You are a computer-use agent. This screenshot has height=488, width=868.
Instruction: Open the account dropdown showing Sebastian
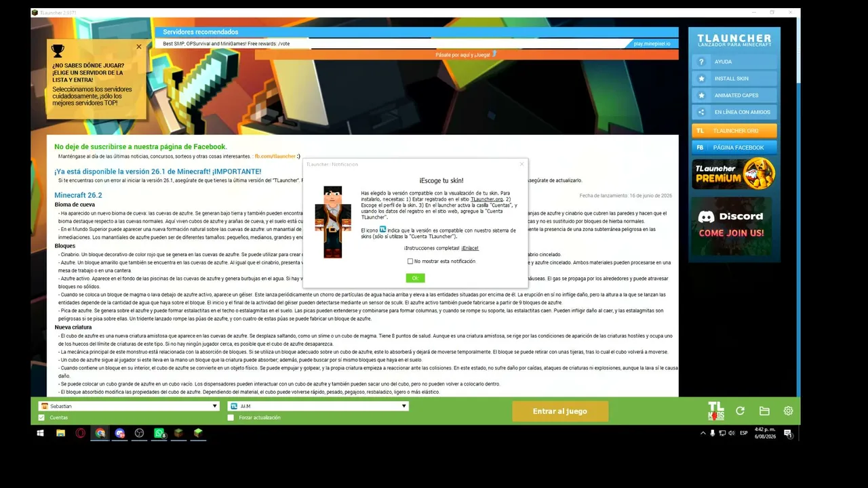[129, 406]
